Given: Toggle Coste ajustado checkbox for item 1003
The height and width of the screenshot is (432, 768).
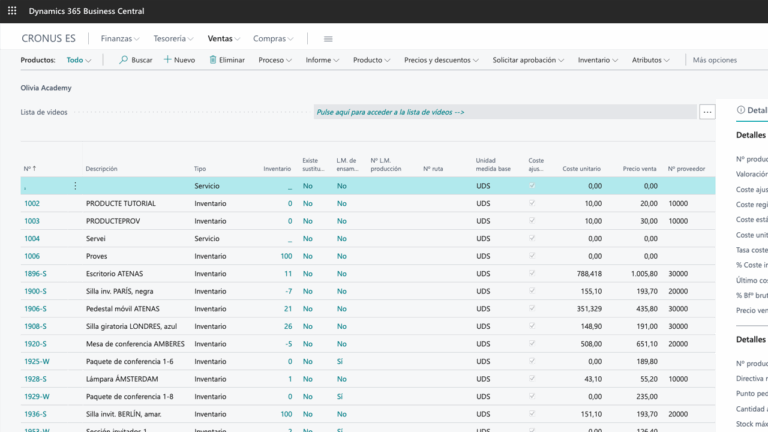Looking at the screenshot, I should [x=532, y=220].
